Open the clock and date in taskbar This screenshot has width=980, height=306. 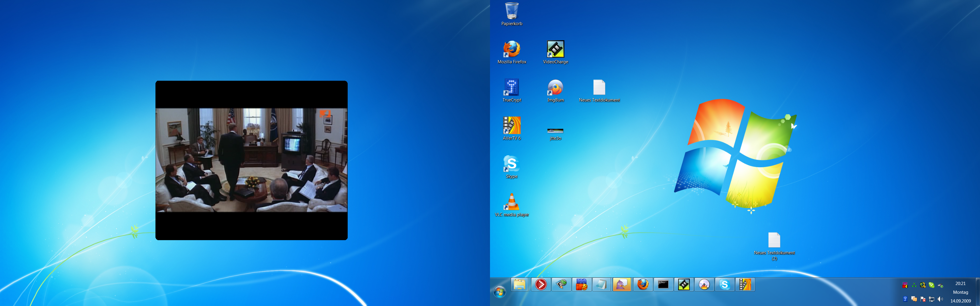point(960,292)
